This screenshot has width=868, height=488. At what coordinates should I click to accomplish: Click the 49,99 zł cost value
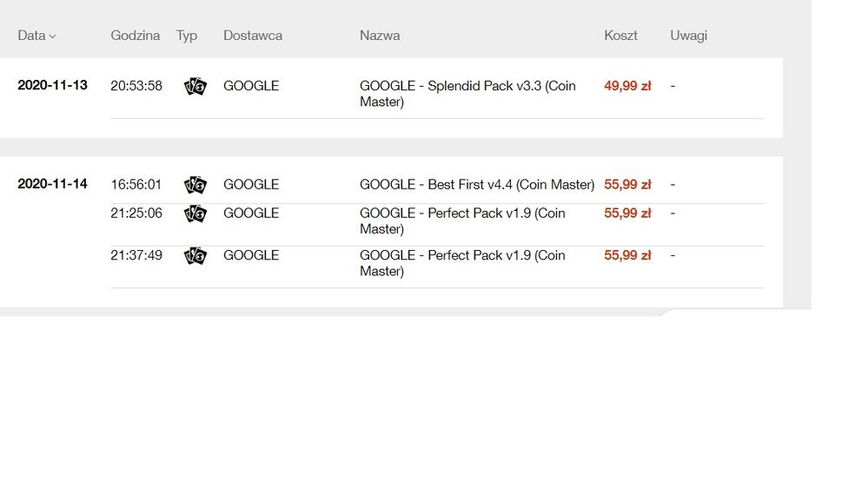point(627,86)
